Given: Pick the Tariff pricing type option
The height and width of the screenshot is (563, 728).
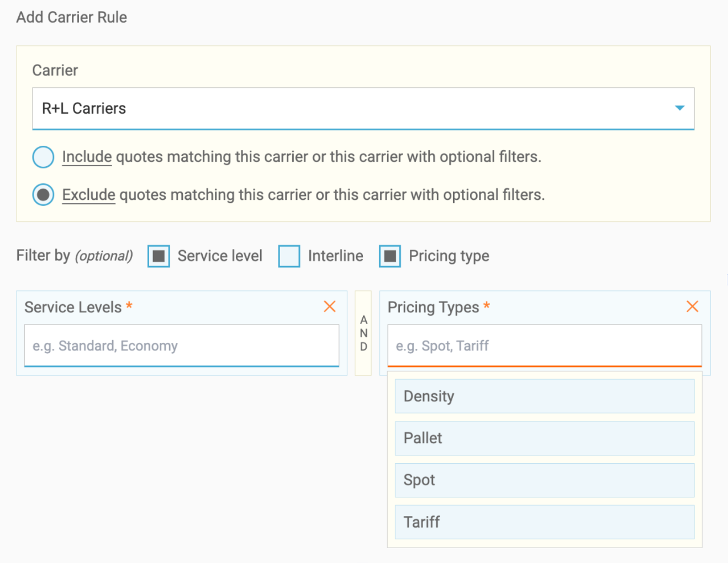Looking at the screenshot, I should pos(544,522).
